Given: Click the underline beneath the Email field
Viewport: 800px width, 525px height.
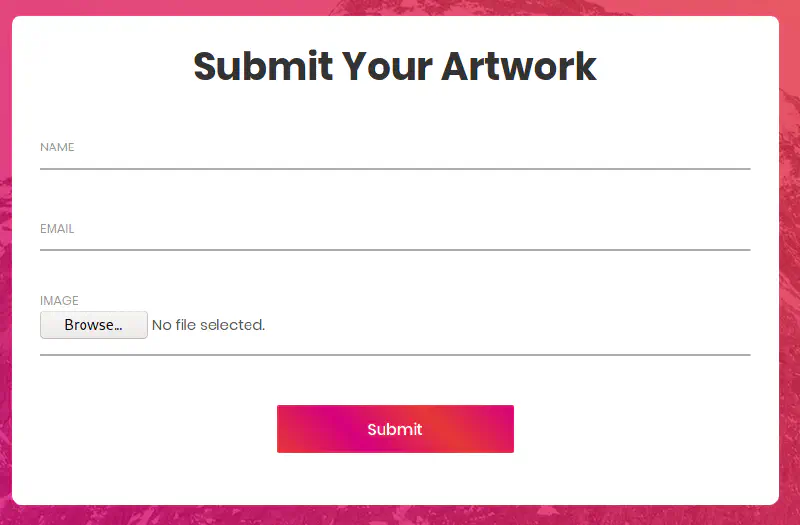Looking at the screenshot, I should click(395, 250).
